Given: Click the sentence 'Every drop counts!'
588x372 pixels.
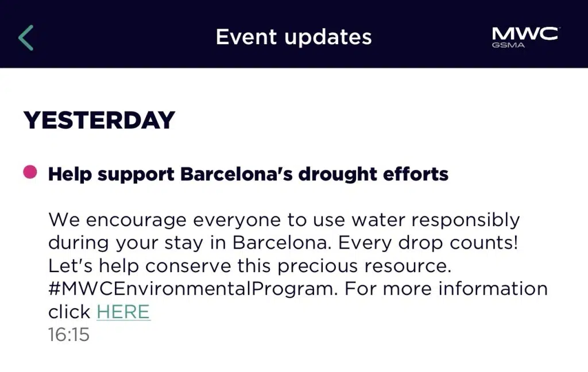Looking at the screenshot, I should pyautogui.click(x=428, y=243).
